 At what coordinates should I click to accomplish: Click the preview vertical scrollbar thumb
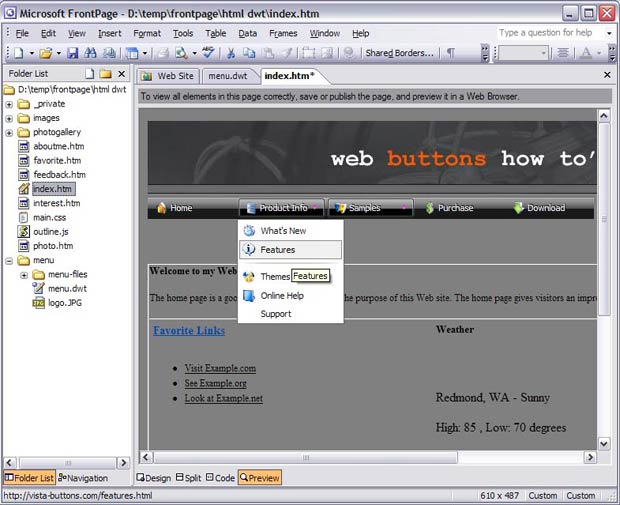pos(604,219)
